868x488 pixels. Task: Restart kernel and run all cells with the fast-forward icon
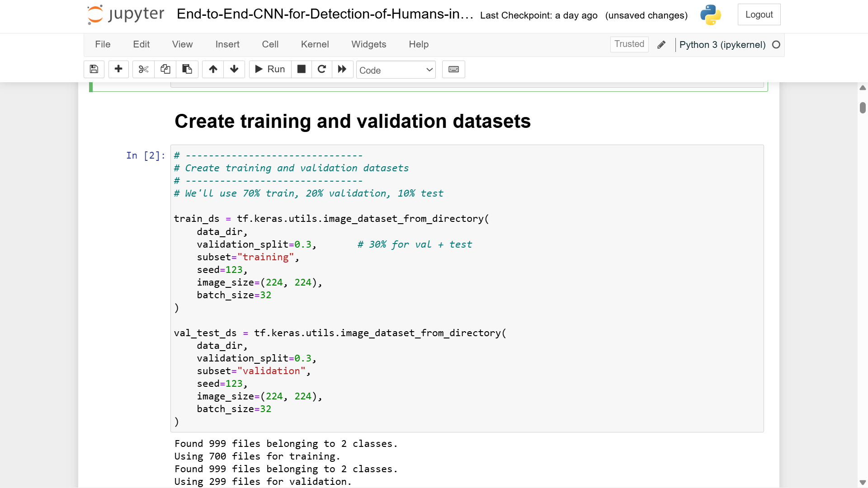click(342, 69)
